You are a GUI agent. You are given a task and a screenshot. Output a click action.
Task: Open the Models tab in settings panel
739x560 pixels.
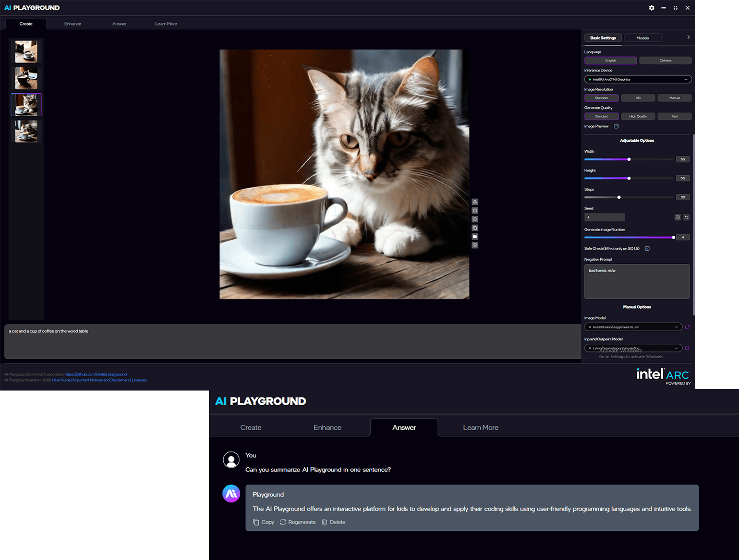[x=643, y=38]
